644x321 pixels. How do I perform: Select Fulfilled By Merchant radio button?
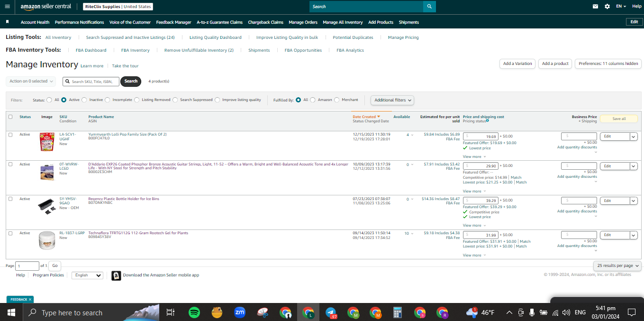point(337,100)
